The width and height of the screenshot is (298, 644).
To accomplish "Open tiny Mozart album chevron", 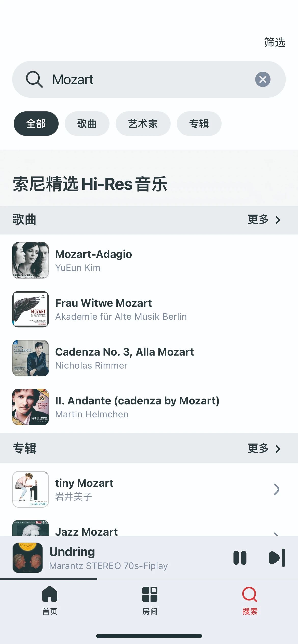I will point(276,489).
